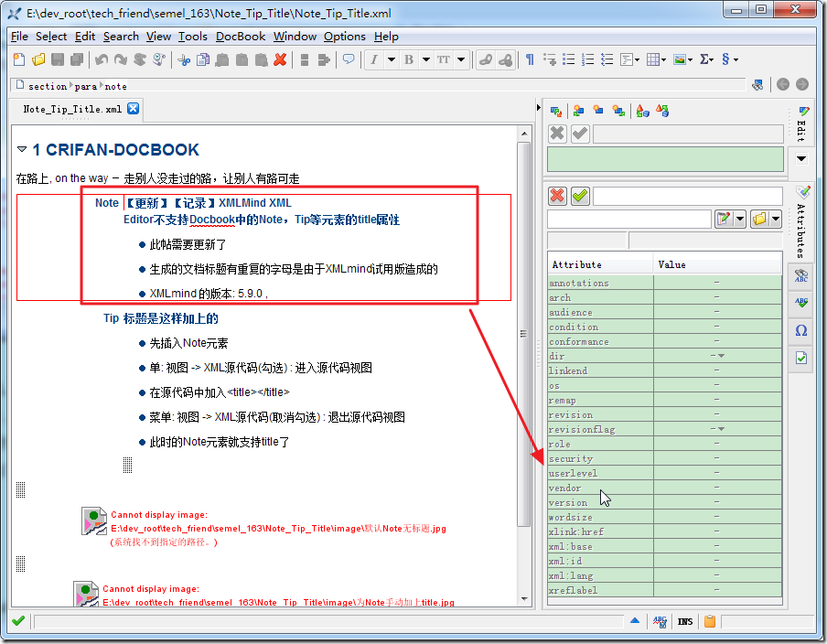The width and height of the screenshot is (827, 644).
Task: Apply italic with the I button
Action: pyautogui.click(x=374, y=59)
